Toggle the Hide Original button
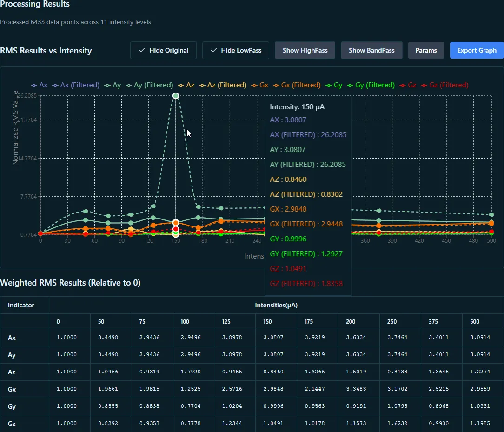 pyautogui.click(x=163, y=50)
